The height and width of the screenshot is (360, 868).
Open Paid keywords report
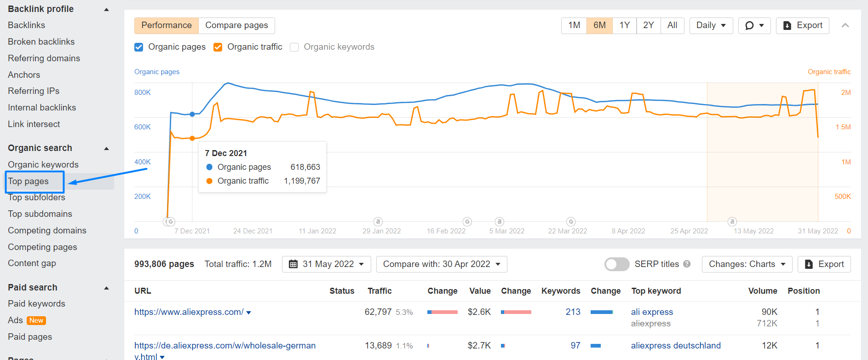pyautogui.click(x=36, y=304)
